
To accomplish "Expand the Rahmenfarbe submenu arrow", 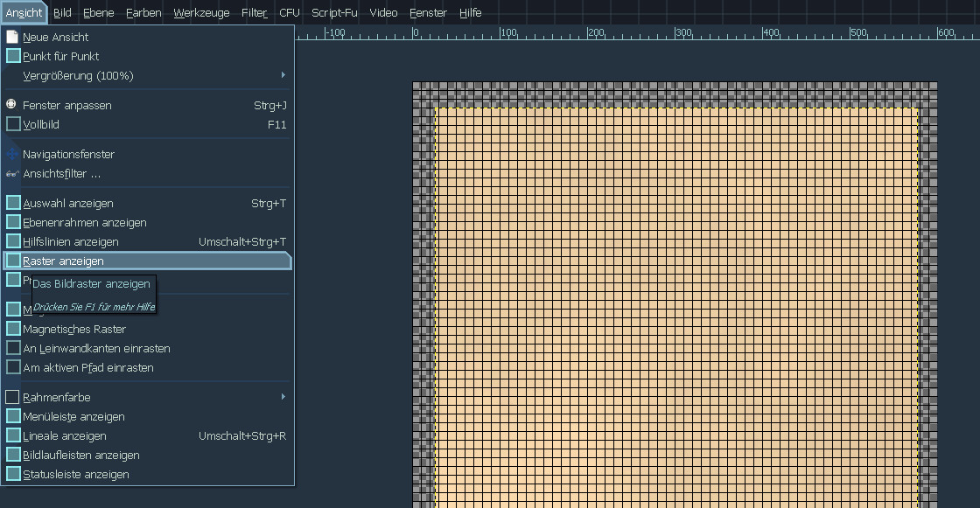I will pos(283,397).
